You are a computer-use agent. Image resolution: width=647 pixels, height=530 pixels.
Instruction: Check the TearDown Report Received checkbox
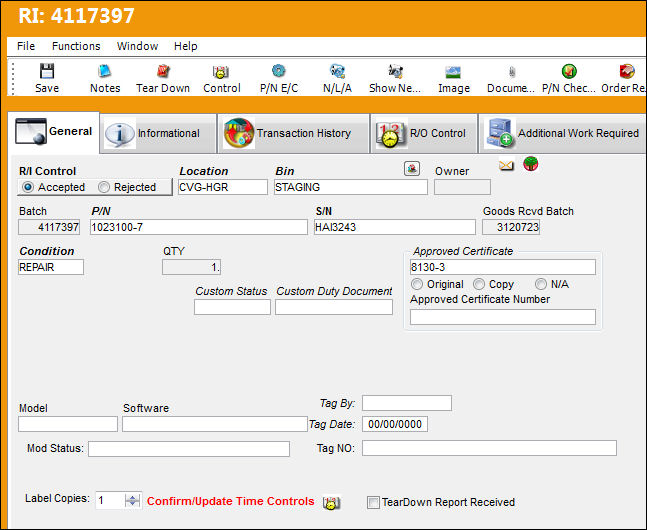point(373,502)
